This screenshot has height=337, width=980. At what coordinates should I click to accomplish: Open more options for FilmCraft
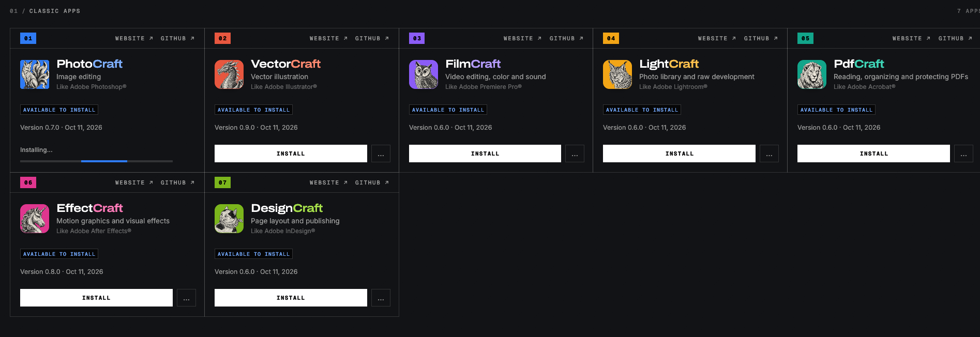(x=575, y=154)
